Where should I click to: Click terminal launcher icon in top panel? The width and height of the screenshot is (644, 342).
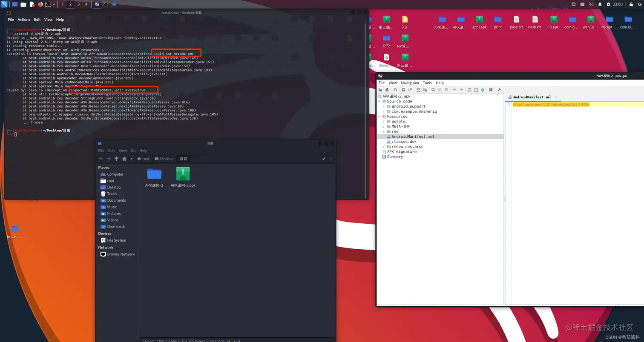pos(48,4)
